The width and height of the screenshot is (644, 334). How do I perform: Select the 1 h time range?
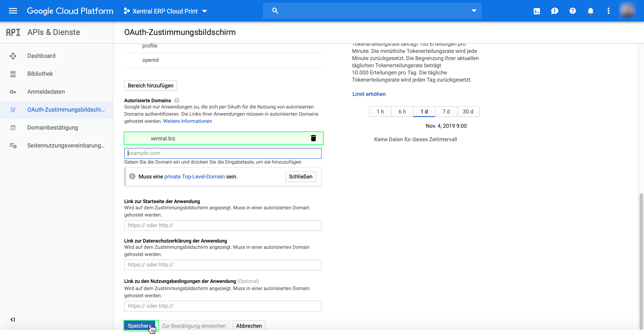coord(380,111)
